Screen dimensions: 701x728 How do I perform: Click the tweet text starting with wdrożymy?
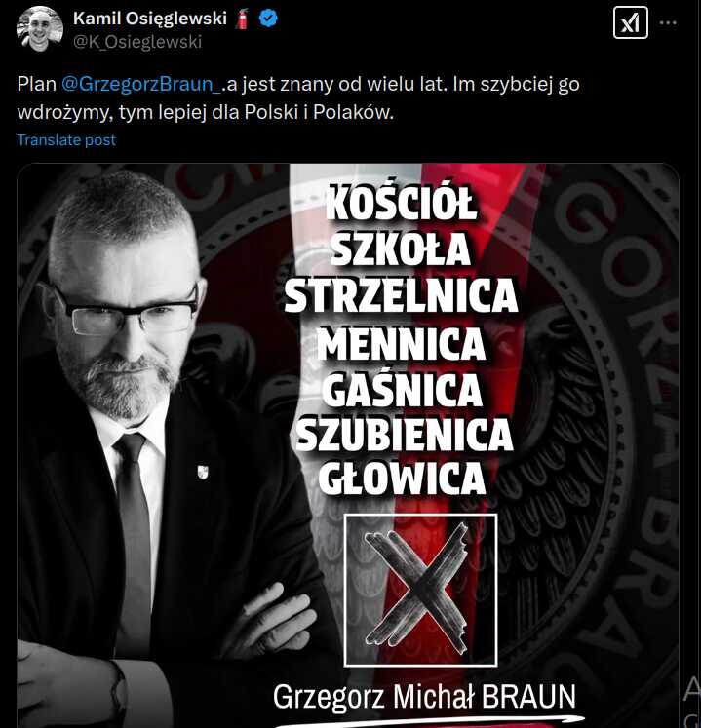[x=206, y=112]
